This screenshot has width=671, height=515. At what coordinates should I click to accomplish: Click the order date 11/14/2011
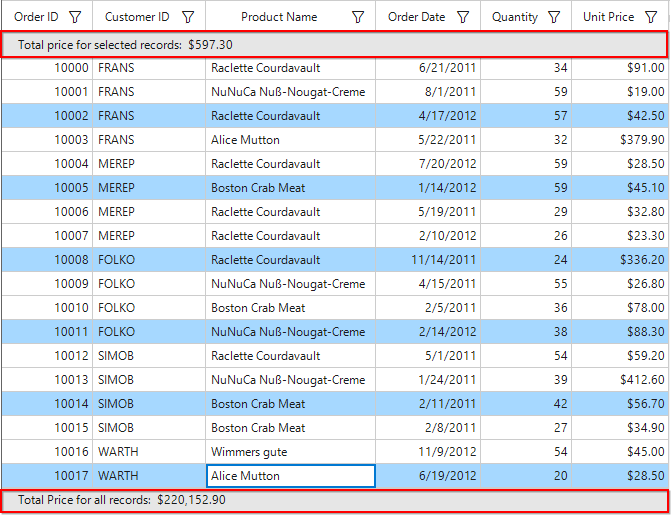[428, 259]
